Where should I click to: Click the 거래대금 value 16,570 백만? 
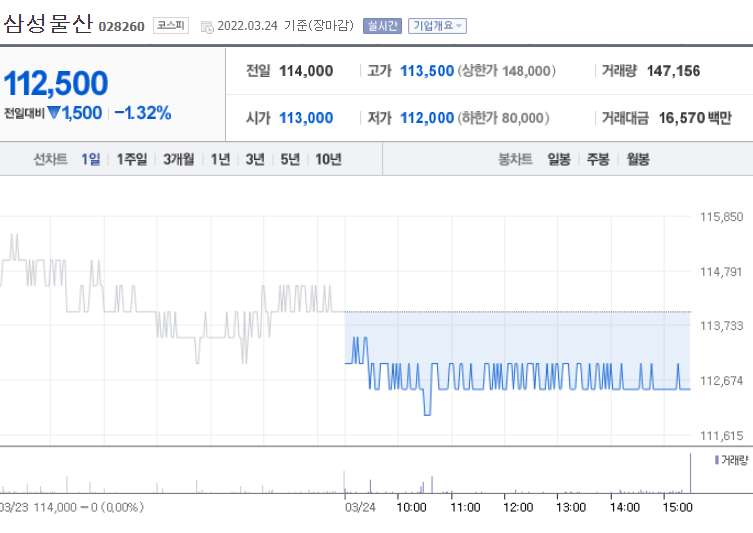click(x=695, y=118)
